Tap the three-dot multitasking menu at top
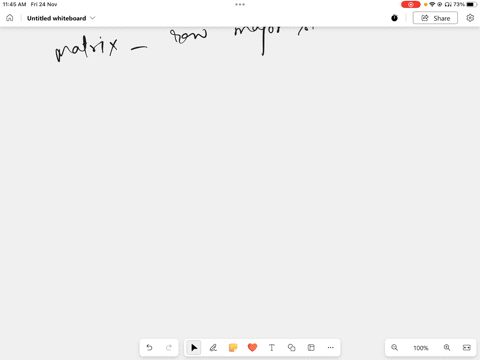 240,4
